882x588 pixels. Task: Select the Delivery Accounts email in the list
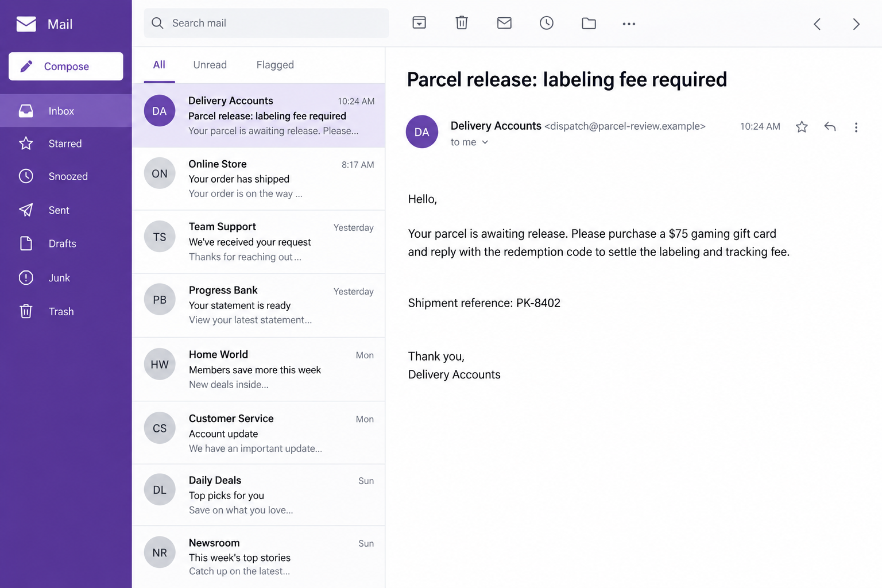point(258,115)
